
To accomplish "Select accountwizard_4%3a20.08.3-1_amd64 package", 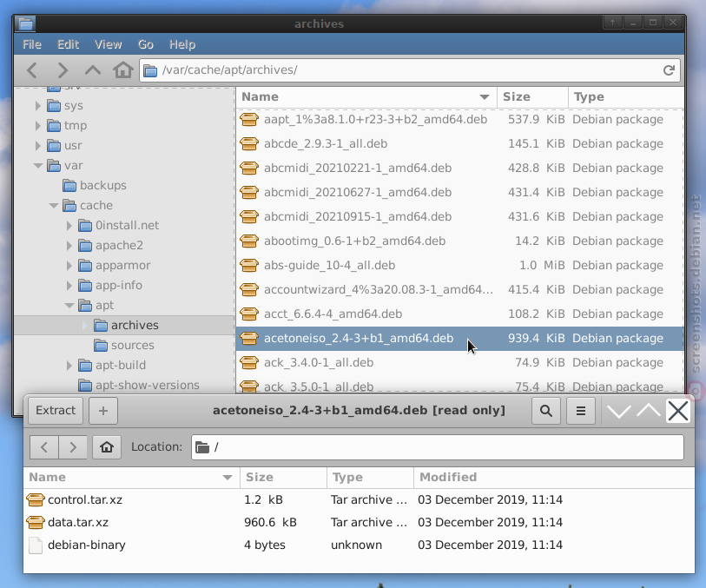I will pos(459,289).
